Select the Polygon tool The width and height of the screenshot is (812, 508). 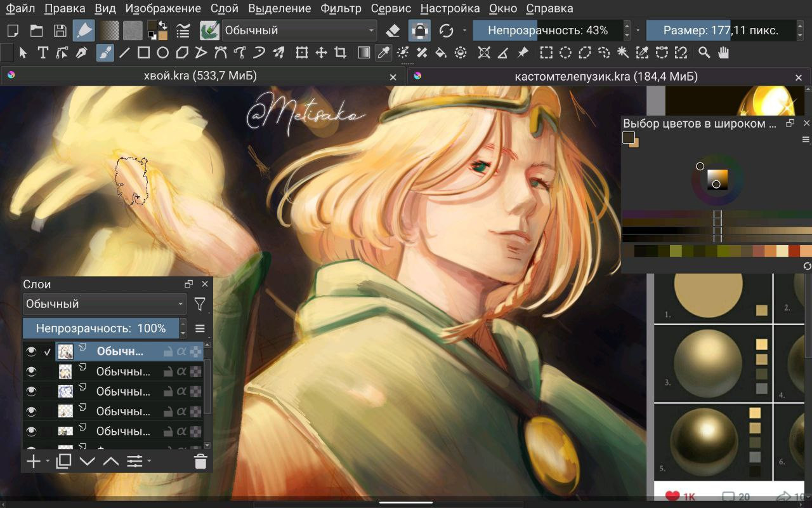click(x=182, y=53)
